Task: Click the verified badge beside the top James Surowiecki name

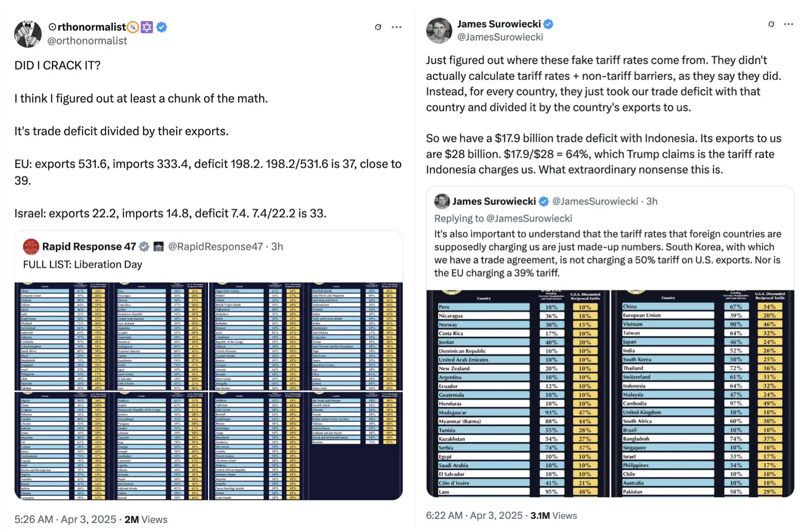Action: pyautogui.click(x=549, y=24)
